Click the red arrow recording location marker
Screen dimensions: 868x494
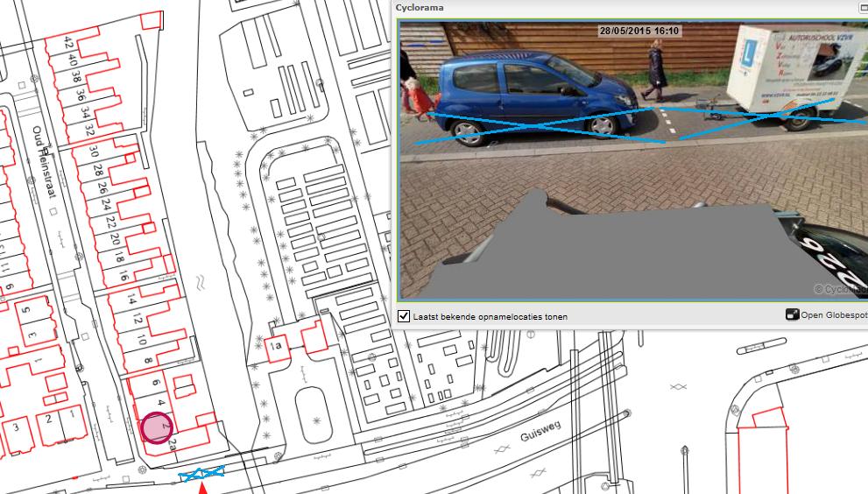coord(202,488)
